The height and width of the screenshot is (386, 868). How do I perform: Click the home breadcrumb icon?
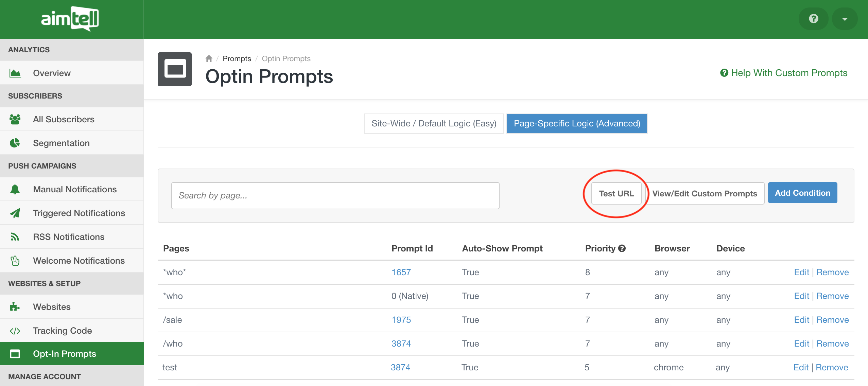[x=209, y=58]
